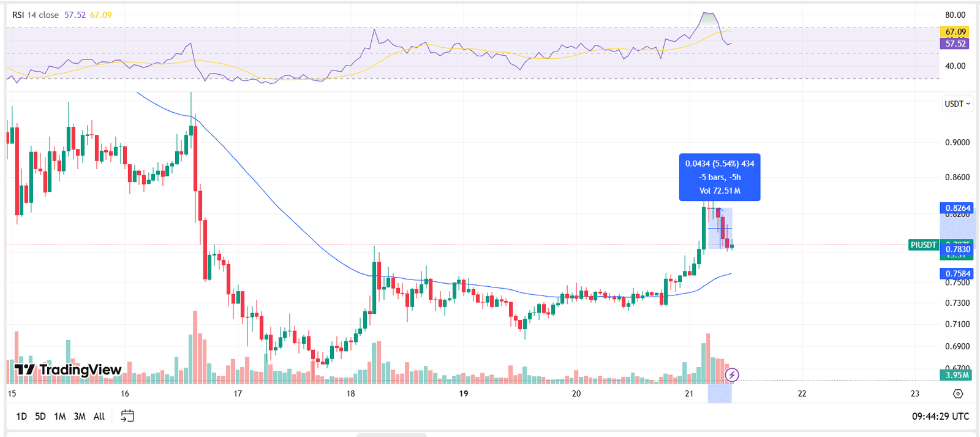This screenshot has width=980, height=437.
Task: Switch to the 5D timeframe
Action: point(40,416)
